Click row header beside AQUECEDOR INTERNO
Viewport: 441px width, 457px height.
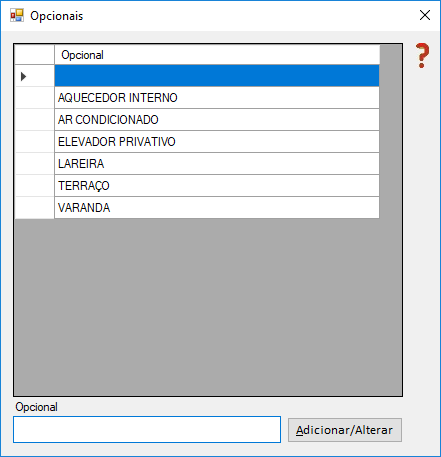[35, 98]
